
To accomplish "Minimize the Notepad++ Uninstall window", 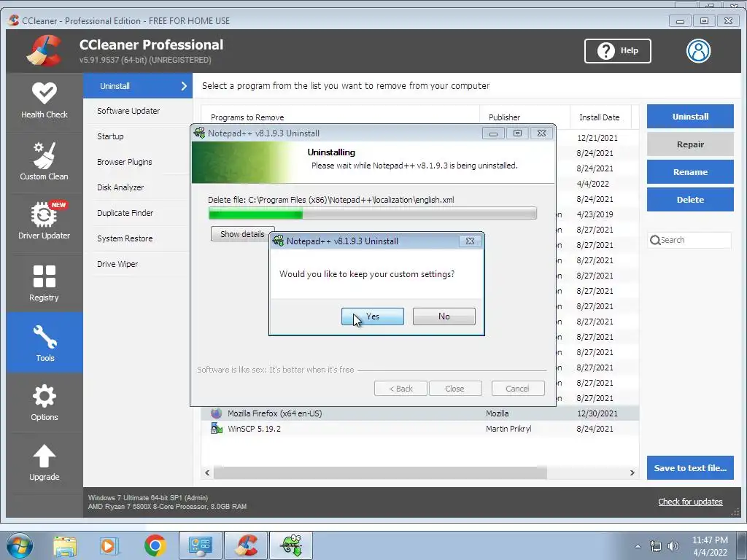I will [493, 133].
